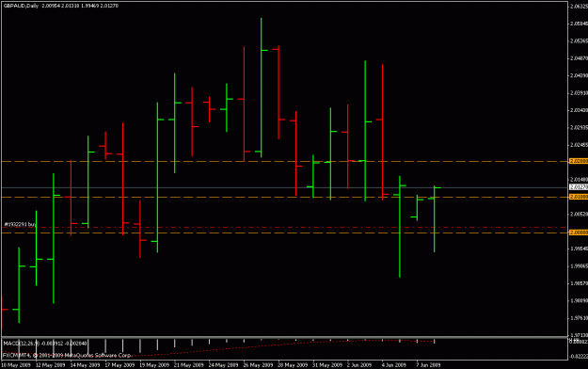
Task: Click the grey current-price horizontal line
Action: [x=285, y=187]
